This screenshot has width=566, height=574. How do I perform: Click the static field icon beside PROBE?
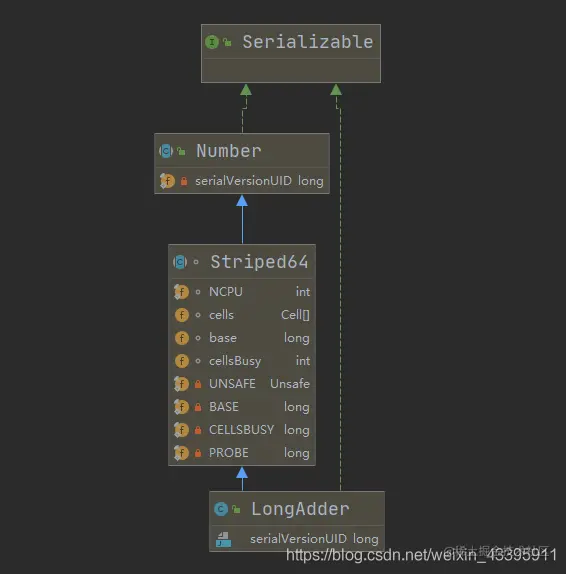[x=181, y=453]
